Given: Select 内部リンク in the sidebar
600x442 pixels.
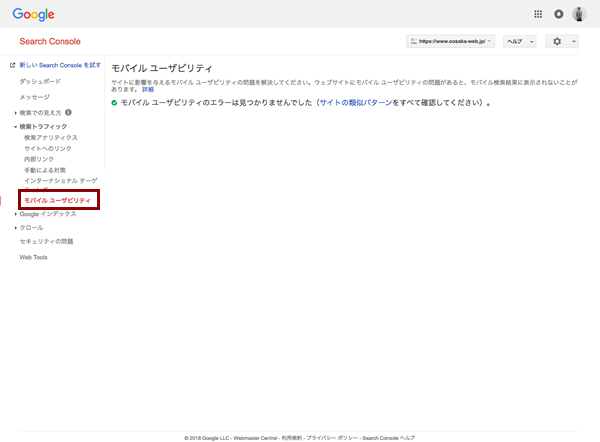Looking at the screenshot, I should pyautogui.click(x=39, y=159).
